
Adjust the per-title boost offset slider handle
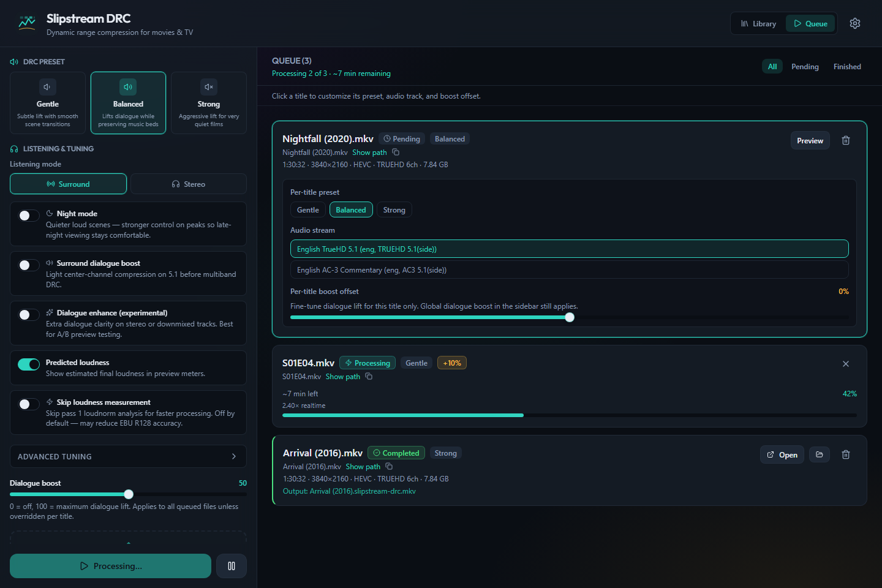[570, 317]
